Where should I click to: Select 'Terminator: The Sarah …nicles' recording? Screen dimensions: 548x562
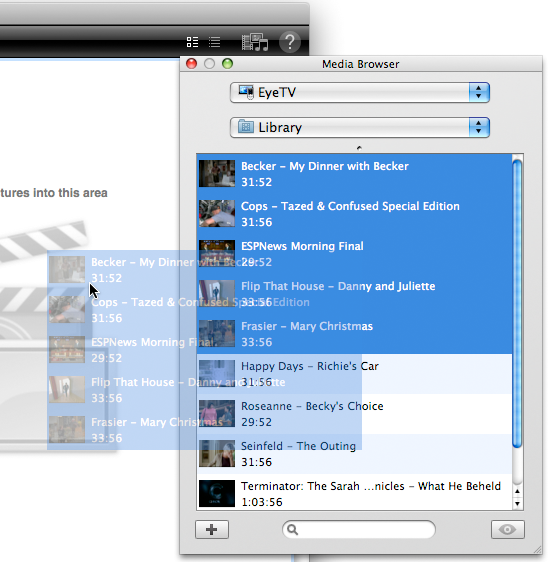354,492
